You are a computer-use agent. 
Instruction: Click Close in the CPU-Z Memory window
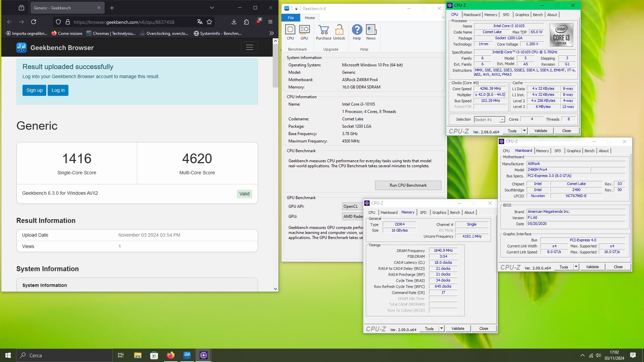click(483, 328)
